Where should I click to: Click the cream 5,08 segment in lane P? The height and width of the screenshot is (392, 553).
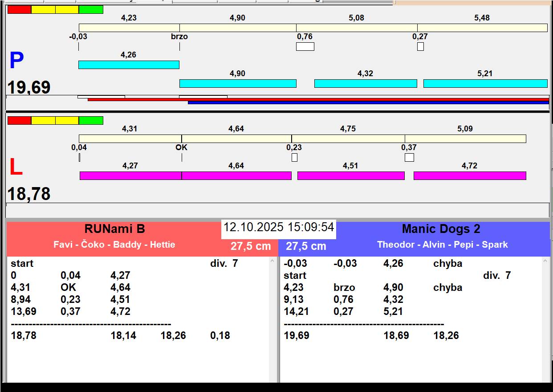click(357, 28)
